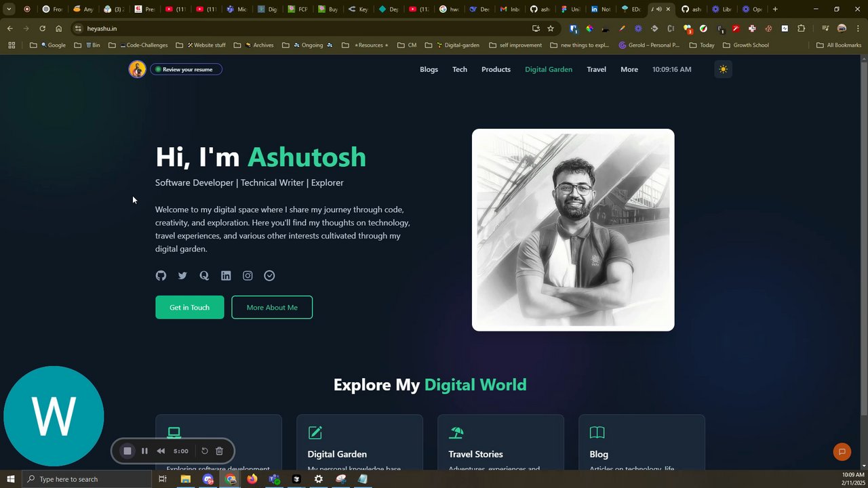
Task: Toggle the site theme with the sun icon
Action: tap(723, 69)
